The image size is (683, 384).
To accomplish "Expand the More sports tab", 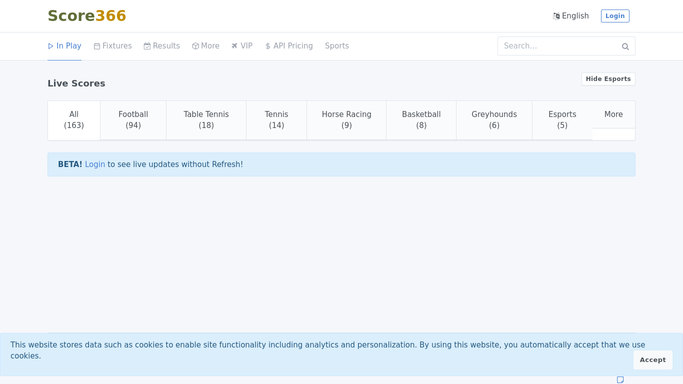I will tap(613, 115).
